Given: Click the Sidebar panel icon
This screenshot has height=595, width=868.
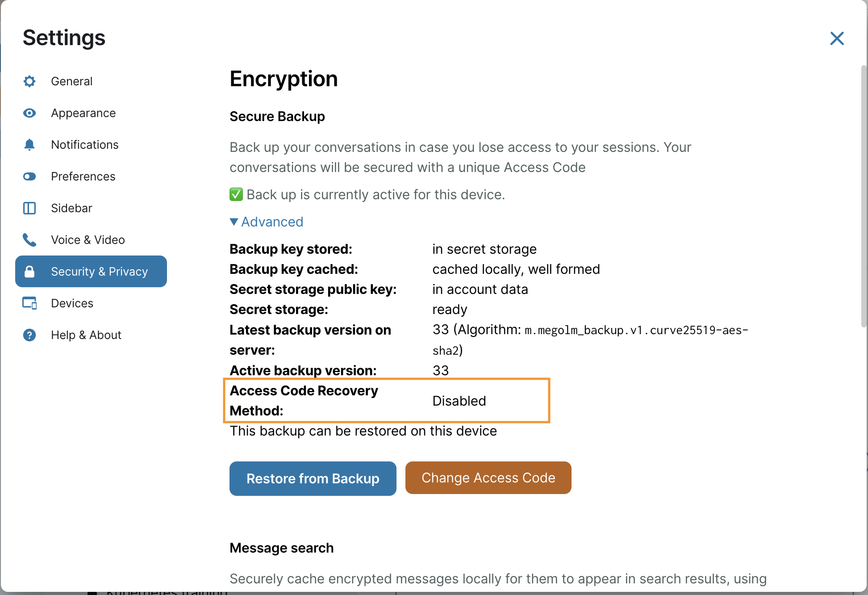Looking at the screenshot, I should (29, 208).
